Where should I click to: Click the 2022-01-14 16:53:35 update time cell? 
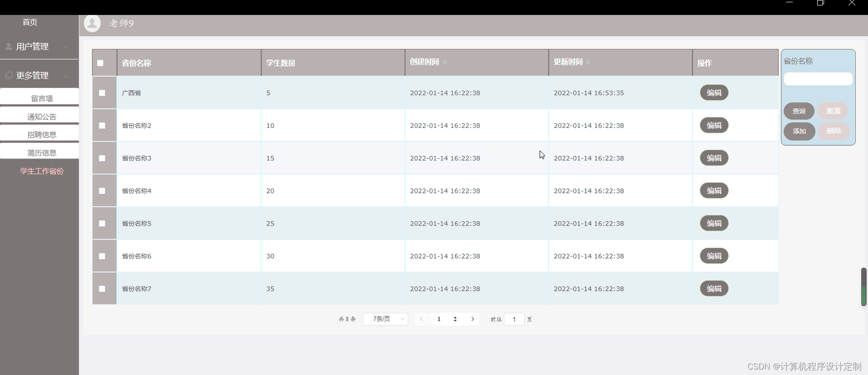(x=588, y=93)
